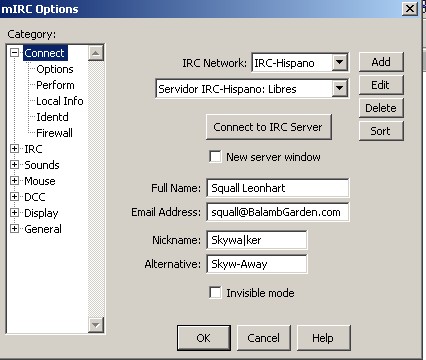Click the Cancel button

coord(264,338)
